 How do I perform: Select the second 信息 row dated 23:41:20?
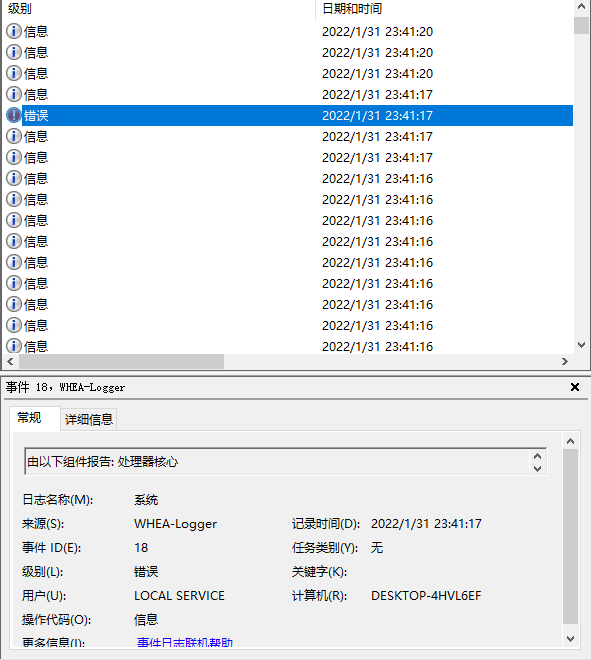point(289,53)
